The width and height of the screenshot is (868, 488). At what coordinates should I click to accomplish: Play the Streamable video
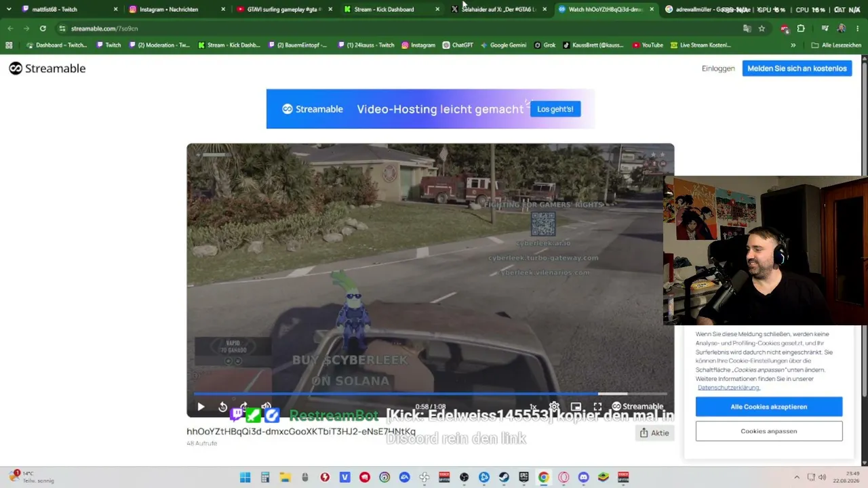201,407
